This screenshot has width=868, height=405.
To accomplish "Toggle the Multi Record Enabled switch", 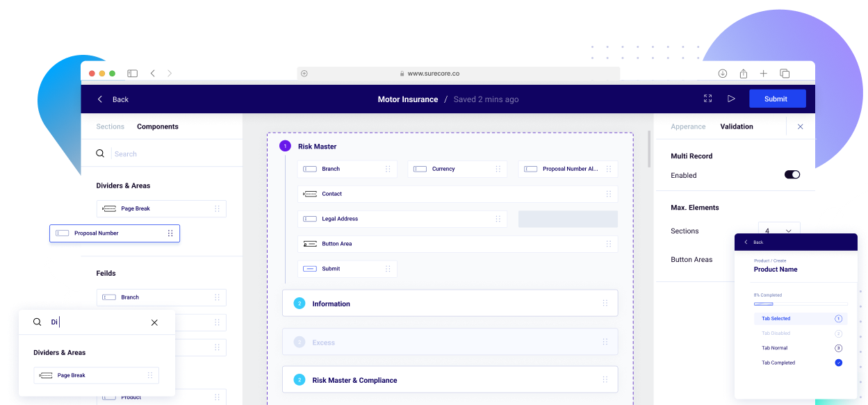I will pos(792,175).
